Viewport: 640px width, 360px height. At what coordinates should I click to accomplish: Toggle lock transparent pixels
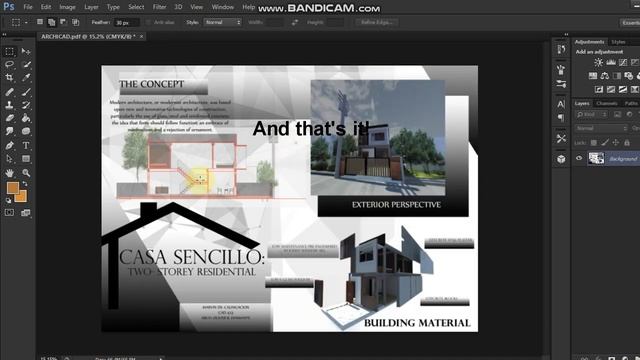click(593, 142)
